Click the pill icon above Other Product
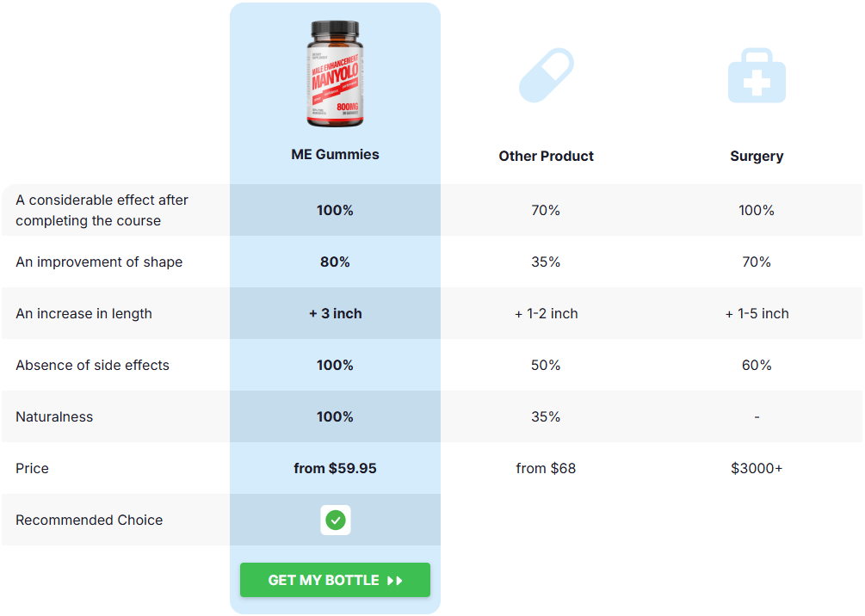The image size is (865, 616). (546, 75)
